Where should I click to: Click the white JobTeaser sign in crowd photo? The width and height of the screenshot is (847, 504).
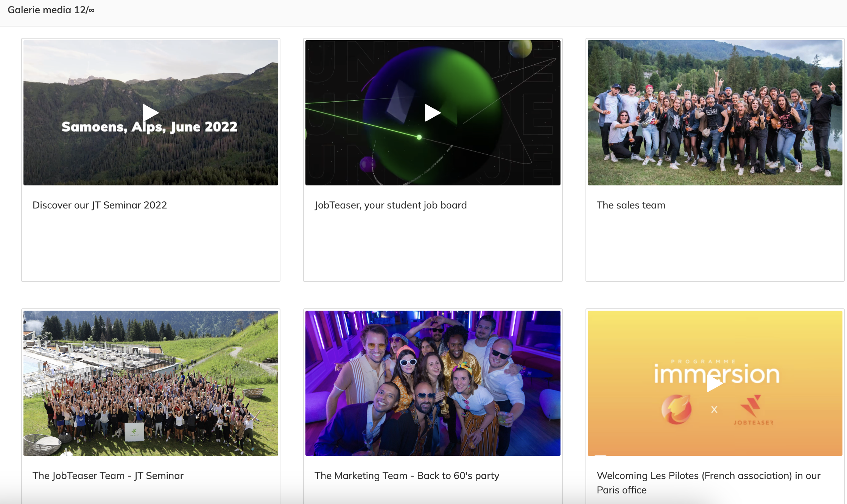point(134,432)
